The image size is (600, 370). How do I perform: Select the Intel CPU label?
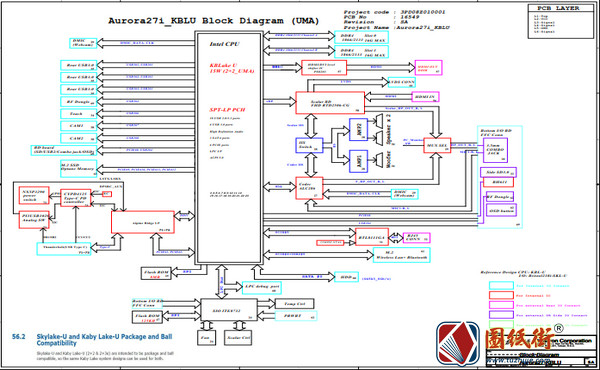tap(224, 44)
